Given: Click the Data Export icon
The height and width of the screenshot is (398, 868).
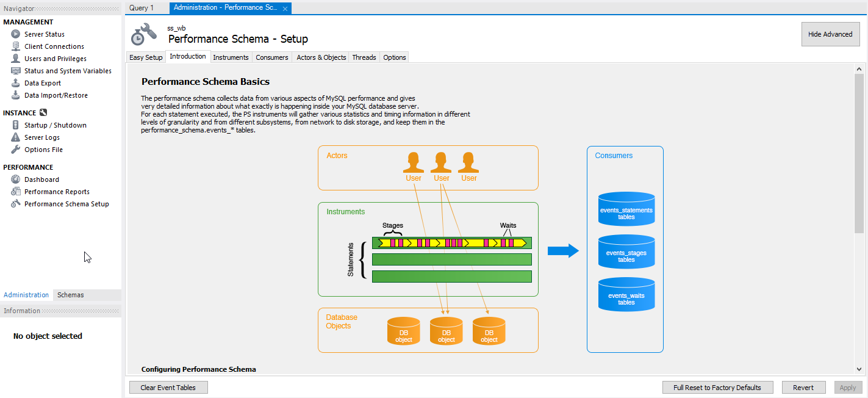Looking at the screenshot, I should coord(16,83).
